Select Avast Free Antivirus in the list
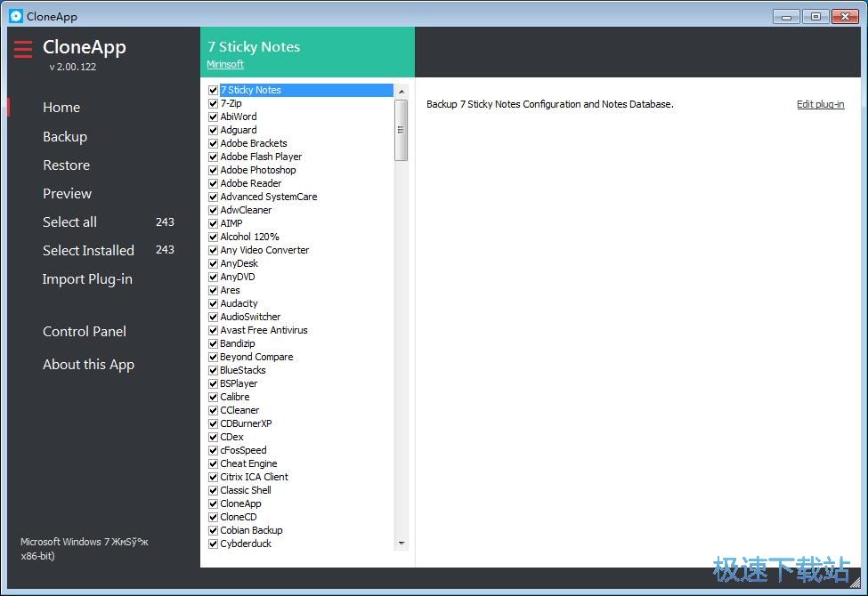The image size is (868, 596). pyautogui.click(x=264, y=330)
